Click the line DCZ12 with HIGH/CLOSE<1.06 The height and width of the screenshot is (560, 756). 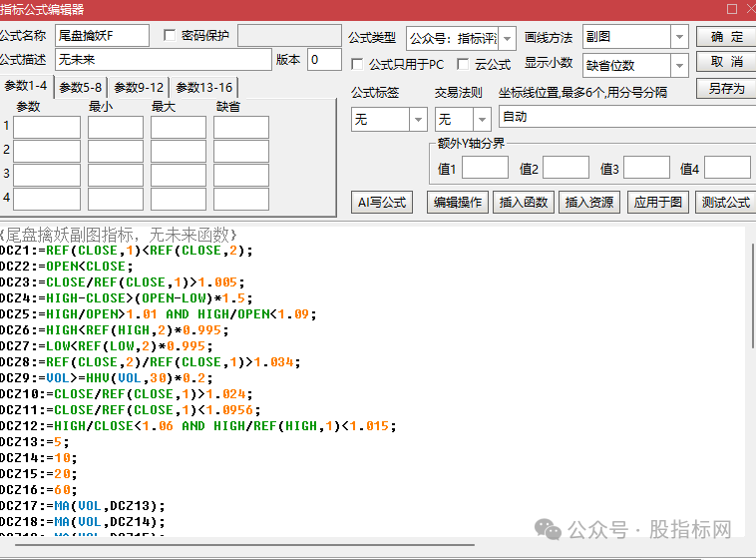click(198, 426)
